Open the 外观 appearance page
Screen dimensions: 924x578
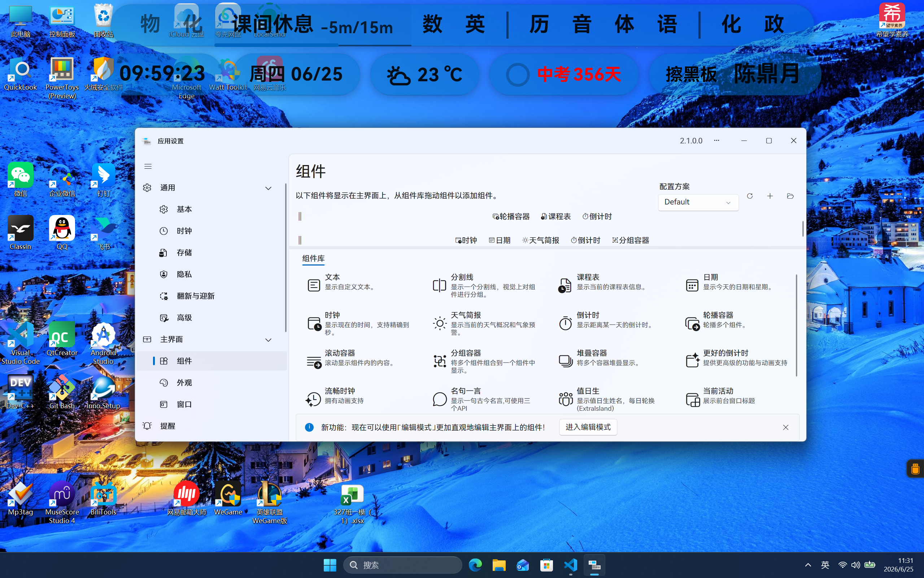pos(212,383)
